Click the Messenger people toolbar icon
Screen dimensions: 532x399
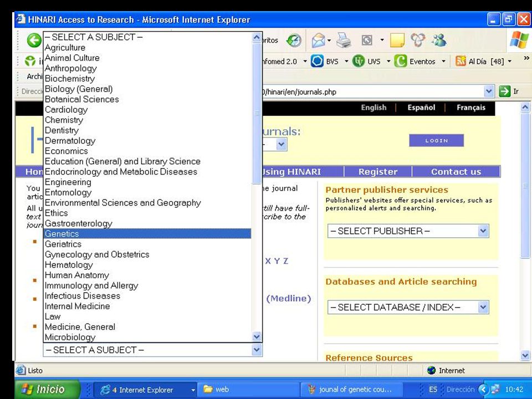(x=439, y=40)
